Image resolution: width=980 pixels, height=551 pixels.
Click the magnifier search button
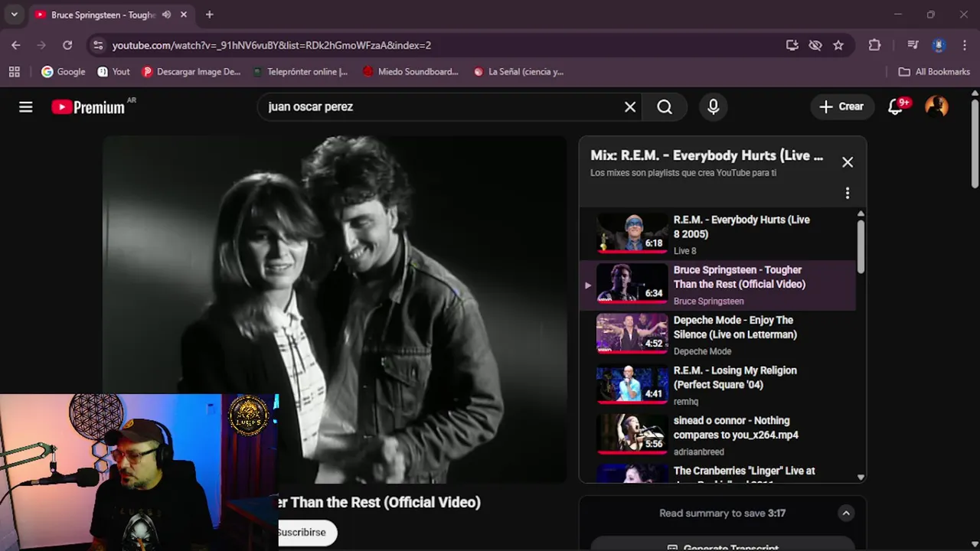pos(665,107)
